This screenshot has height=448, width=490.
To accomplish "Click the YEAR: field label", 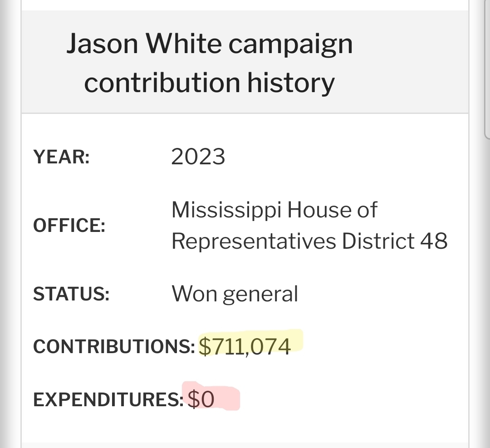I will click(61, 158).
